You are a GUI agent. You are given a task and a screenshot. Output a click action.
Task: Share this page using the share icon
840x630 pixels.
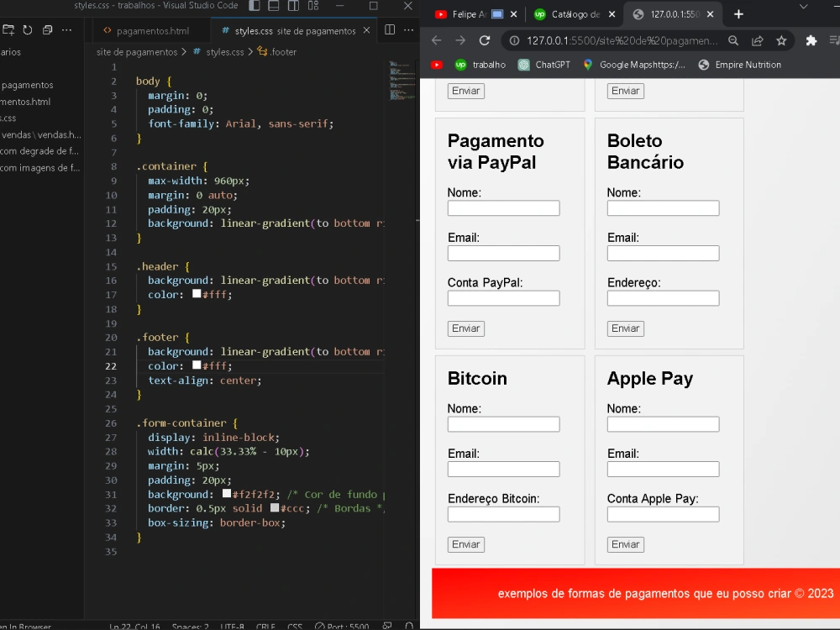[x=758, y=40]
